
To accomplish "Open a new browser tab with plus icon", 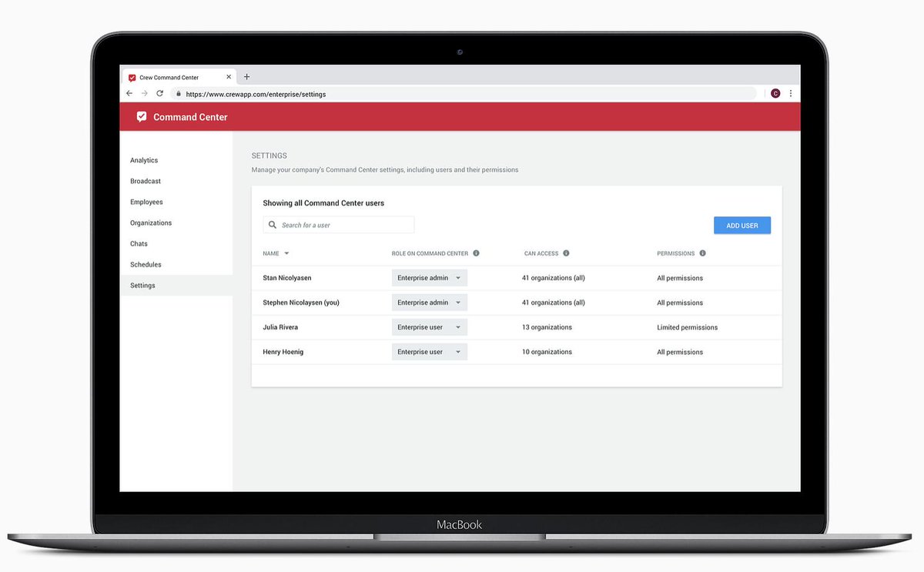I will [246, 77].
